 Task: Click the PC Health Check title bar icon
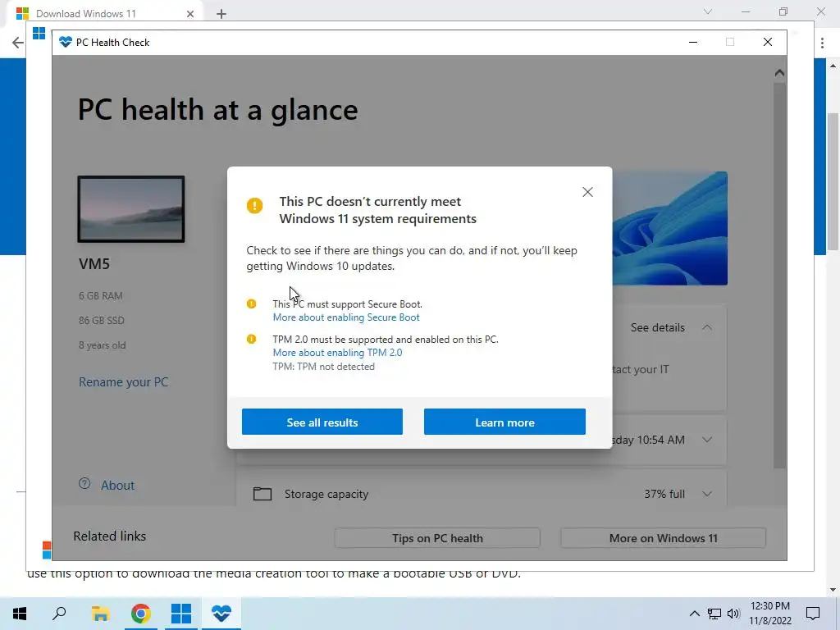click(66, 43)
